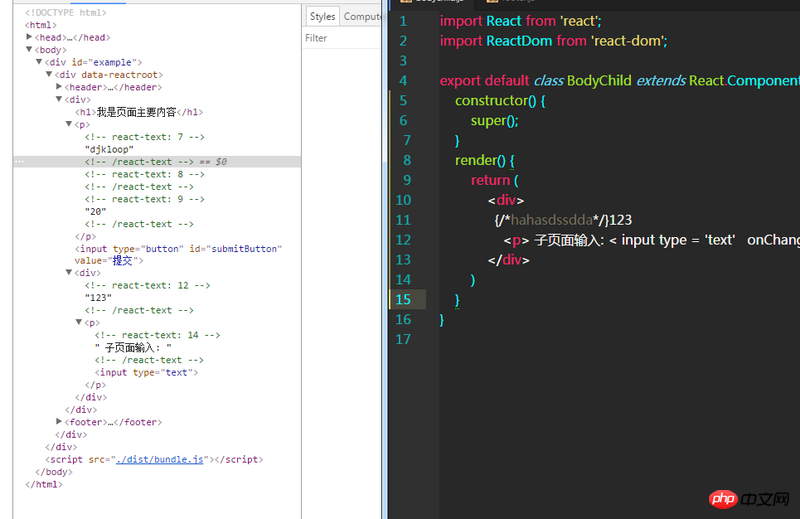The height and width of the screenshot is (519, 800).
Task: Switch to the Styles tab
Action: tap(322, 16)
